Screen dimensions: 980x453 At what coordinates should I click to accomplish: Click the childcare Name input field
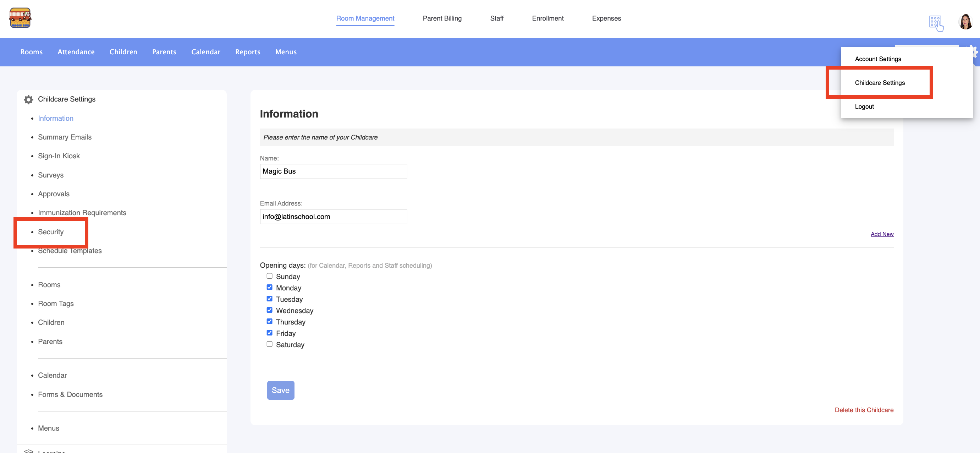pos(333,171)
